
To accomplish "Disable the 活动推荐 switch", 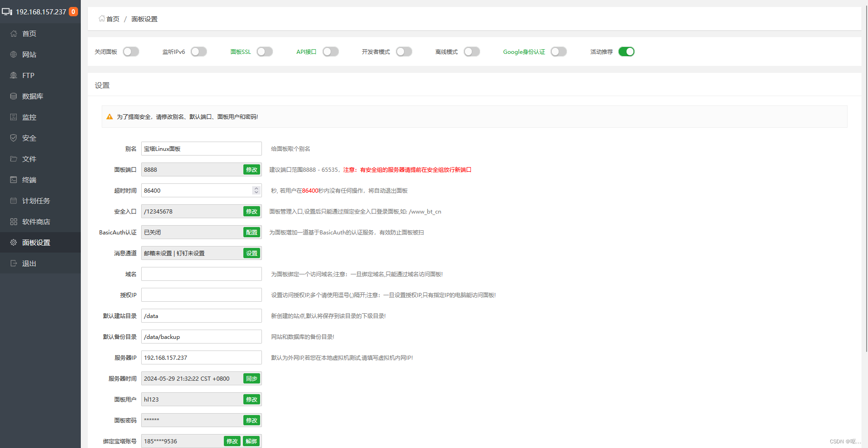I will (x=626, y=52).
